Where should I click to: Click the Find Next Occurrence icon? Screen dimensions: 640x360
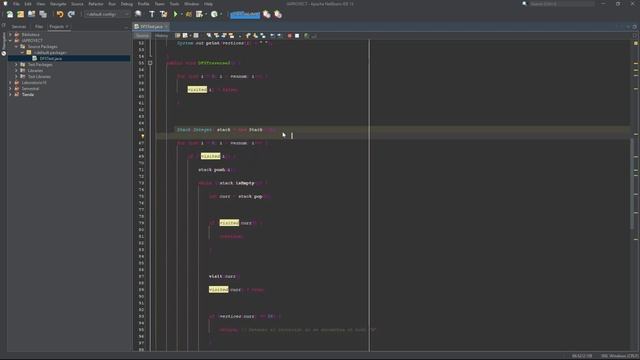click(224, 36)
